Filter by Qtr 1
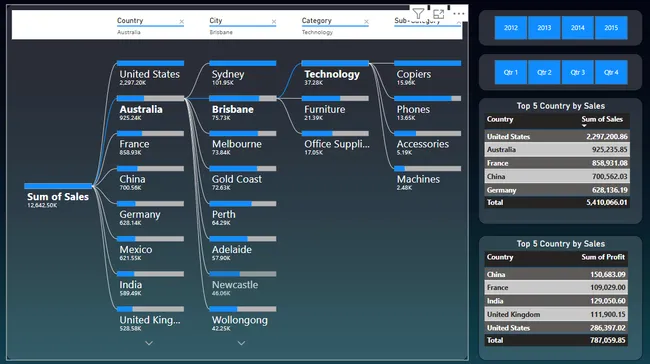This screenshot has height=364, width=650. coord(510,72)
